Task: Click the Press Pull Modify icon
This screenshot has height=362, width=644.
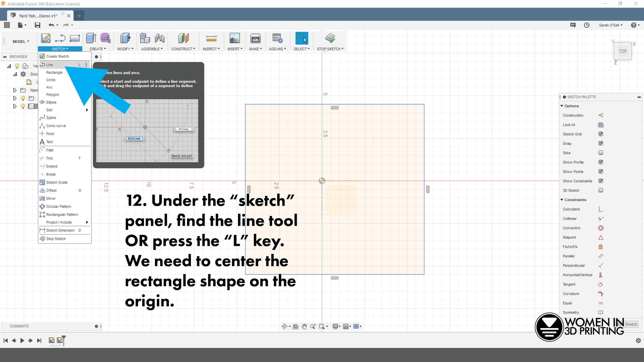Action: coord(125,38)
